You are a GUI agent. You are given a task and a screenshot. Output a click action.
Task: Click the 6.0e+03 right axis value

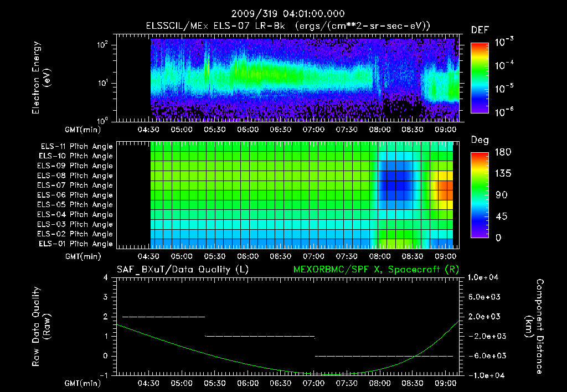pos(484,297)
